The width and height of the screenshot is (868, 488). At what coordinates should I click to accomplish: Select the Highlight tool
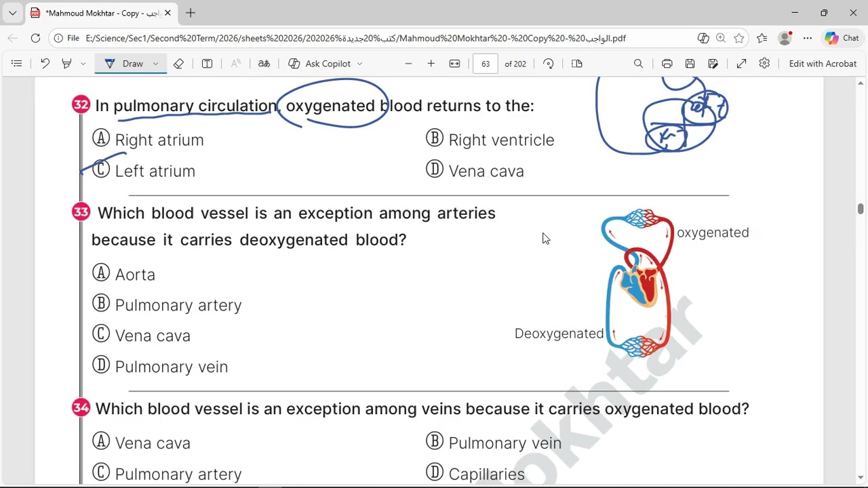point(66,64)
